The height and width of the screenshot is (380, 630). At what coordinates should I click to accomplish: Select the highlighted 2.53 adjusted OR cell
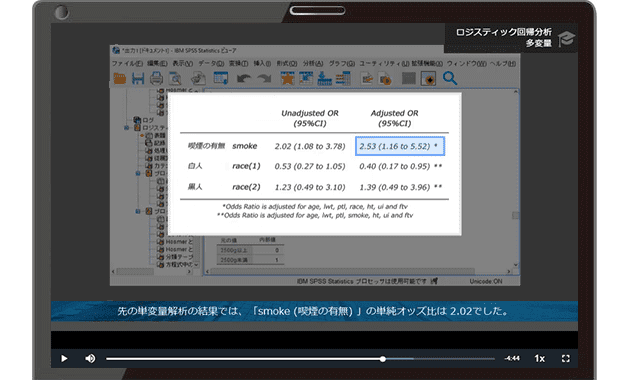click(x=400, y=146)
